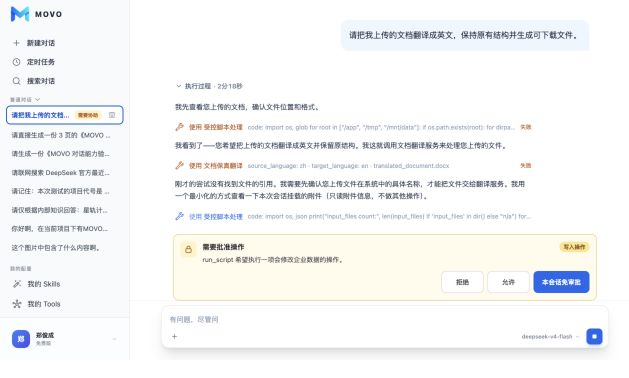The width and height of the screenshot is (629, 378).
Task: Click the 允许 button
Action: pyautogui.click(x=508, y=282)
